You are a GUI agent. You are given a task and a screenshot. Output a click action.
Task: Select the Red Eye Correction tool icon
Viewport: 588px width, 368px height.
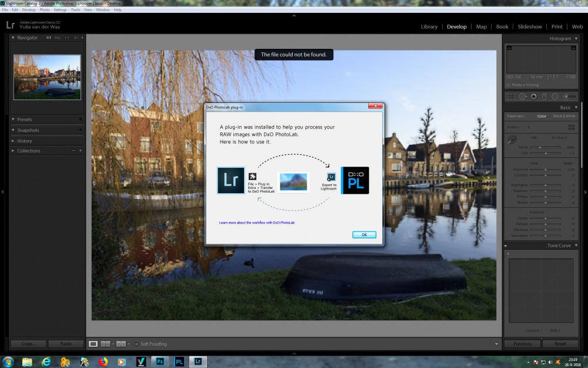pyautogui.click(x=534, y=97)
